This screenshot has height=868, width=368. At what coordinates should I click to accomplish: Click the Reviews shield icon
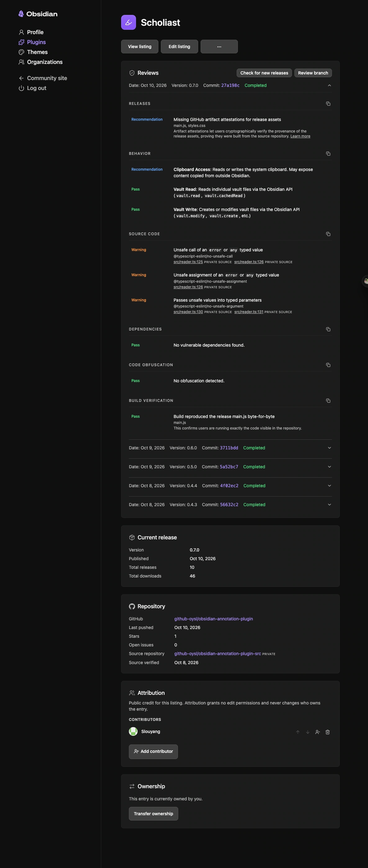coord(132,73)
